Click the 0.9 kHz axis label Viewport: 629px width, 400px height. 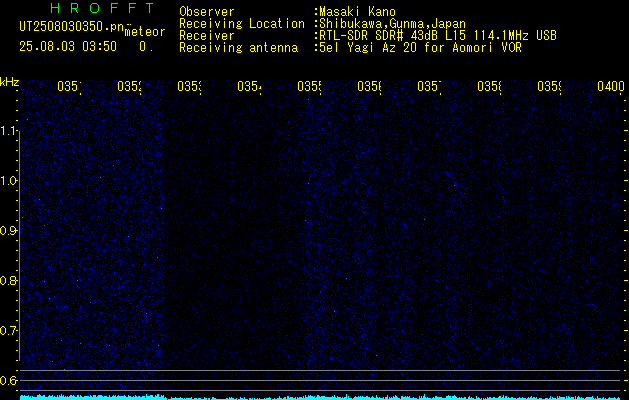click(8, 231)
